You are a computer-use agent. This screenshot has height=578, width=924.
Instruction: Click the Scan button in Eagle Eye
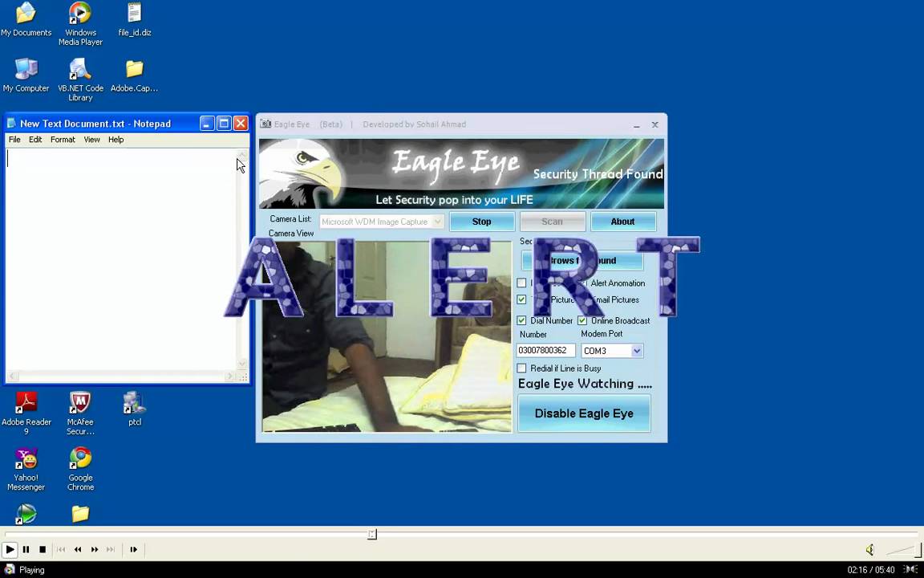coord(552,222)
